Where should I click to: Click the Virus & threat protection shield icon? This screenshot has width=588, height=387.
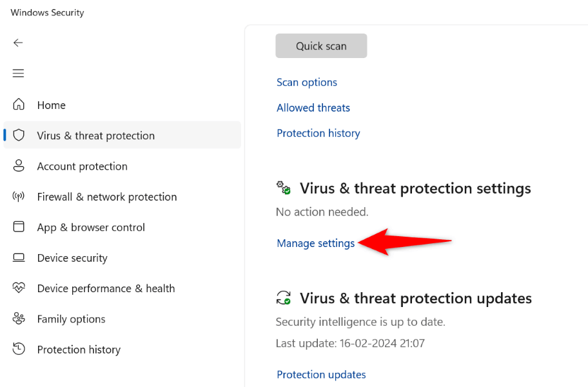point(19,135)
